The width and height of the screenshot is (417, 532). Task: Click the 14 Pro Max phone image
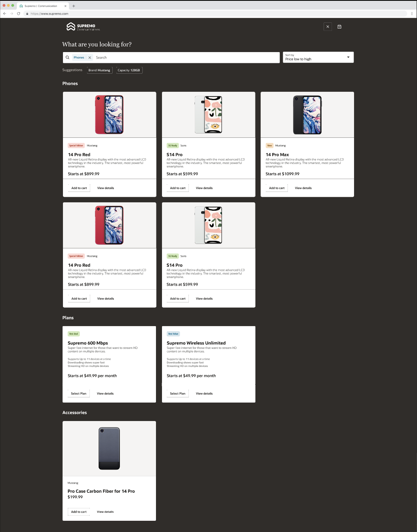[307, 115]
